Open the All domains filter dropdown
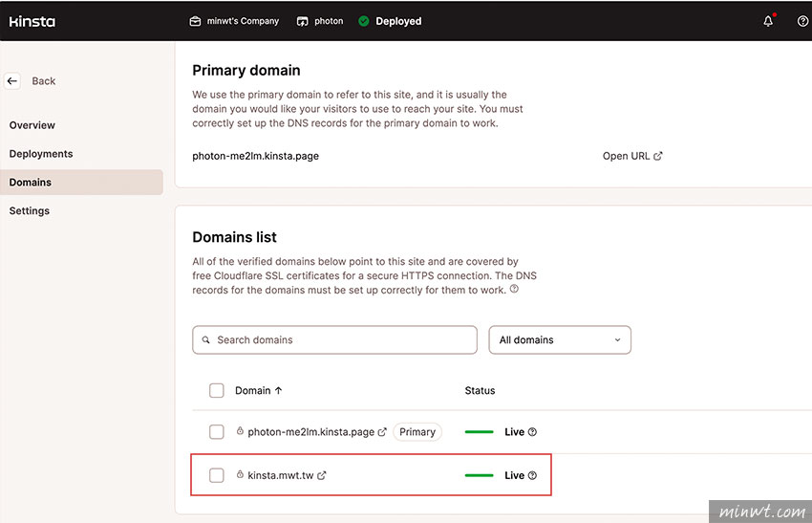 tap(560, 340)
